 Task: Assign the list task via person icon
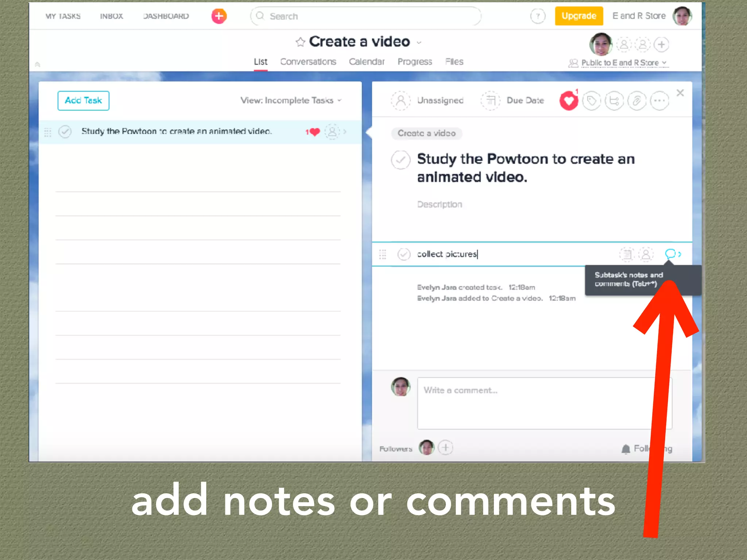(332, 131)
